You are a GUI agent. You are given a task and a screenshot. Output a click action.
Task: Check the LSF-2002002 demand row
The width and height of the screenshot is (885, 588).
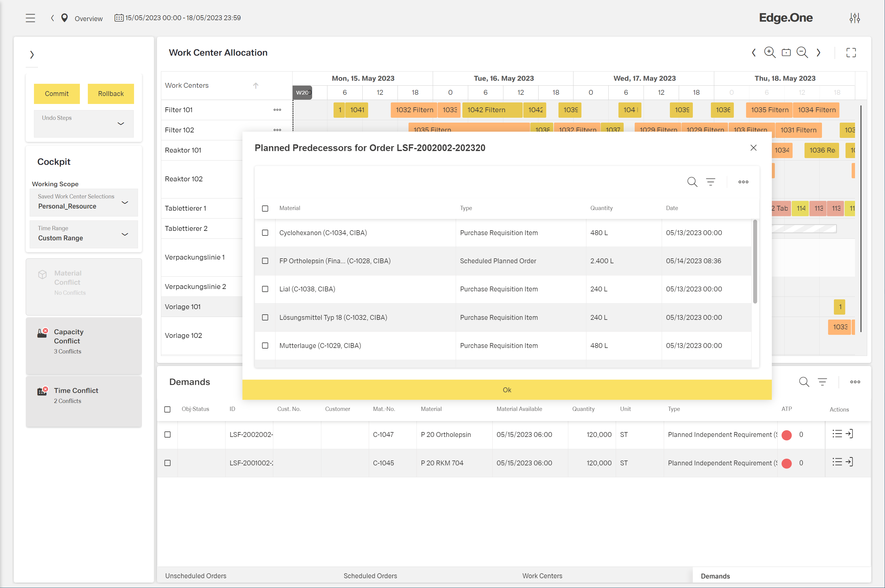pos(167,435)
